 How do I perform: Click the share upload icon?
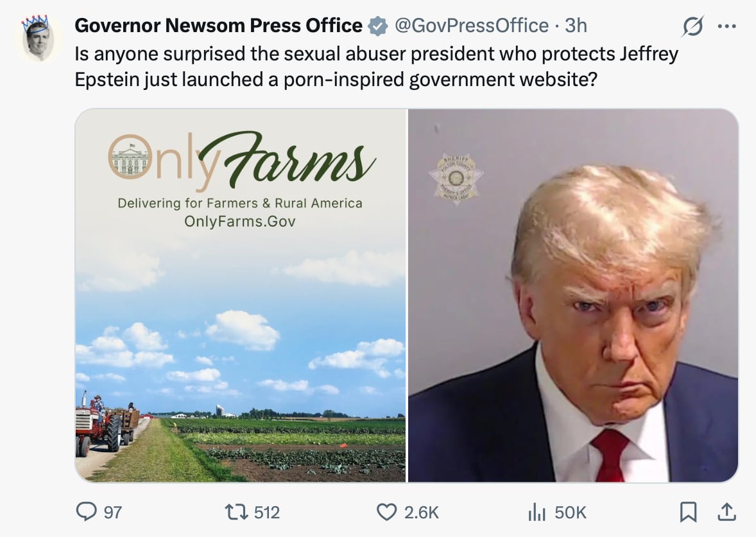tap(726, 512)
